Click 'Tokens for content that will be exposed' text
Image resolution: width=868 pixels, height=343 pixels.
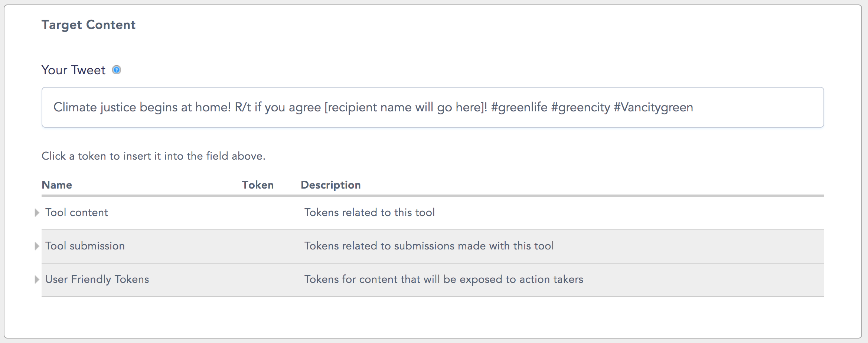[444, 279]
